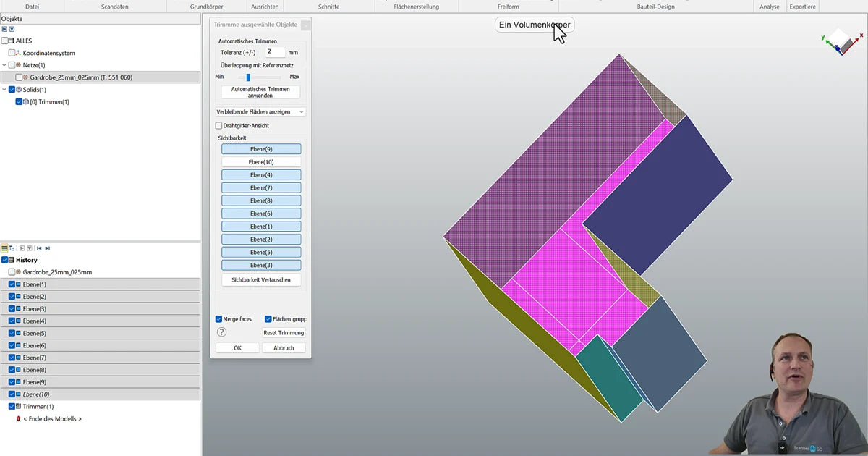Image resolution: width=868 pixels, height=456 pixels.
Task: Click the History list icon
Action: pyautogui.click(x=12, y=260)
